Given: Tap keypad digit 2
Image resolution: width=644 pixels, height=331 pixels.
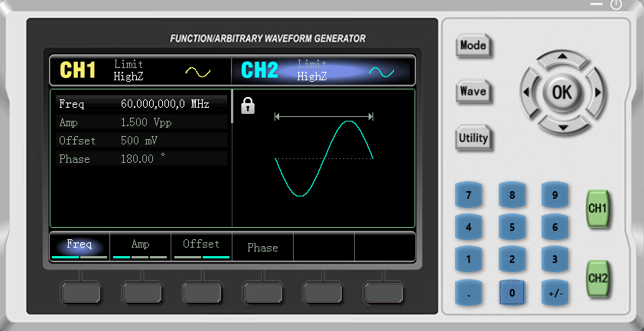Looking at the screenshot, I should point(512,260).
